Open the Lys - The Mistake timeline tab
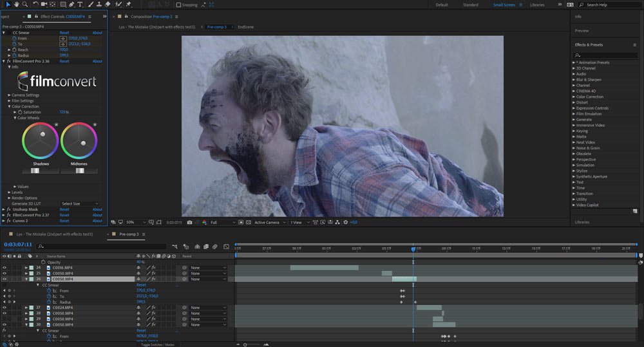Viewport: 644px width, 347px height. pyautogui.click(x=54, y=234)
